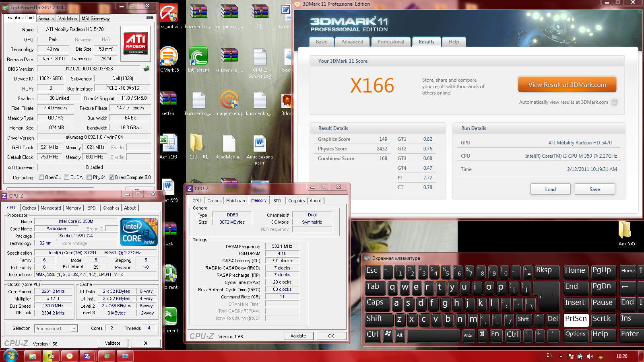
Task: Toggle the CUDA checkbox in GPU-Z
Action: pyautogui.click(x=67, y=177)
